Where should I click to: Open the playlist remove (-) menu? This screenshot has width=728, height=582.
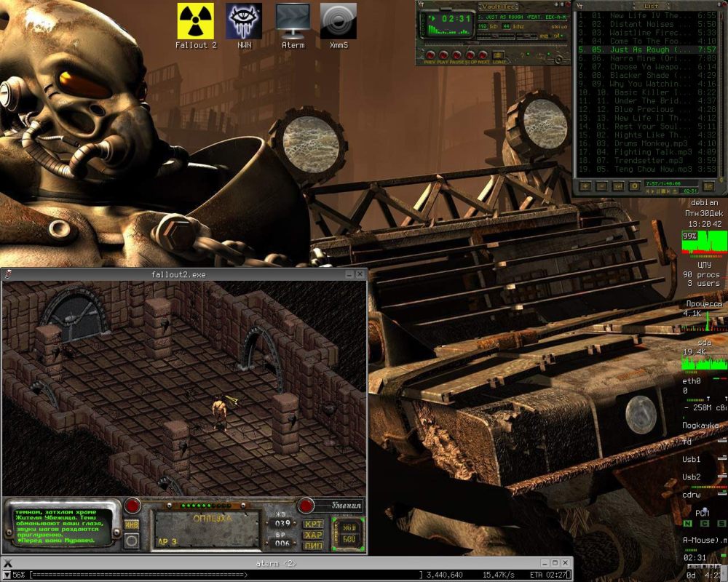click(602, 186)
